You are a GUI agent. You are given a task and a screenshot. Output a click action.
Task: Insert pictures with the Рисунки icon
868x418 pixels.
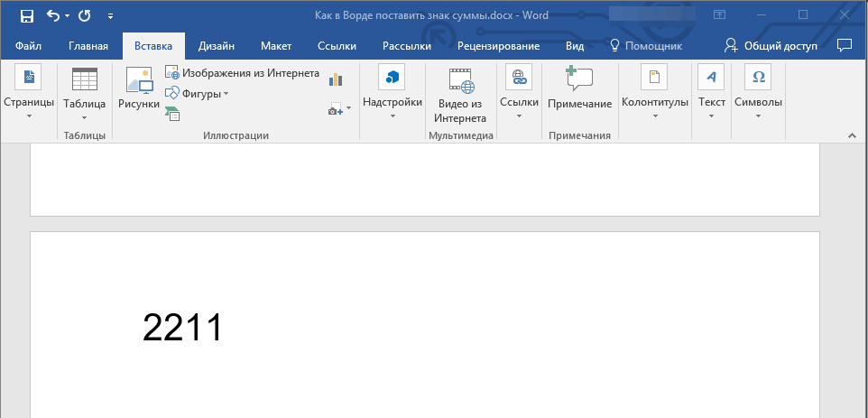click(139, 88)
